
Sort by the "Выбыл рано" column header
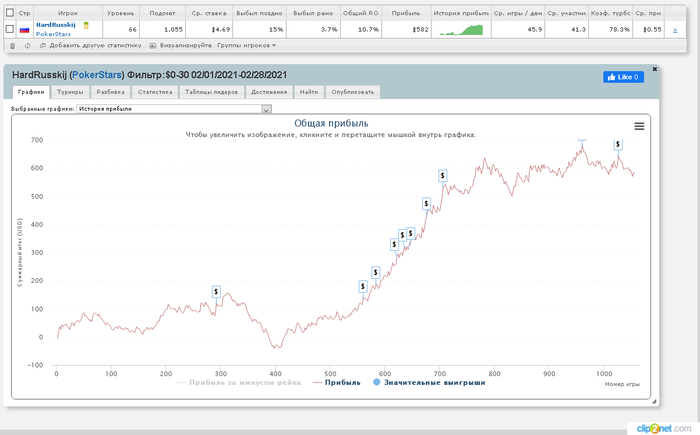coord(313,13)
